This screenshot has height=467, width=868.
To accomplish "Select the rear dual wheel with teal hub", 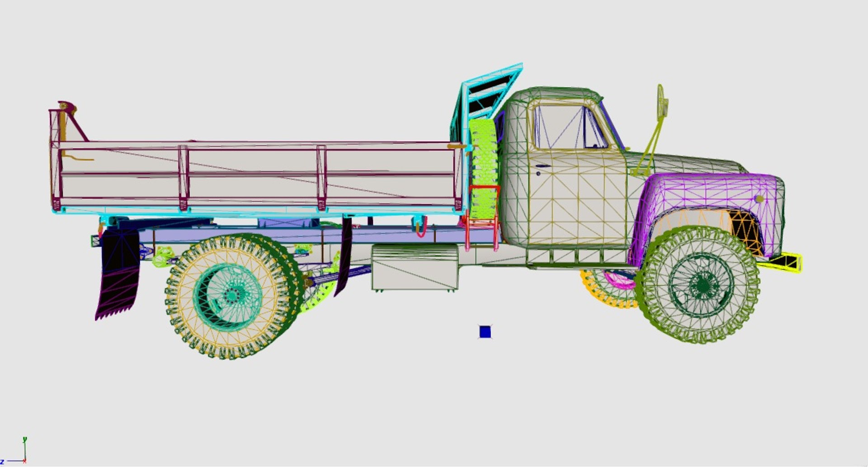I will 231,296.
